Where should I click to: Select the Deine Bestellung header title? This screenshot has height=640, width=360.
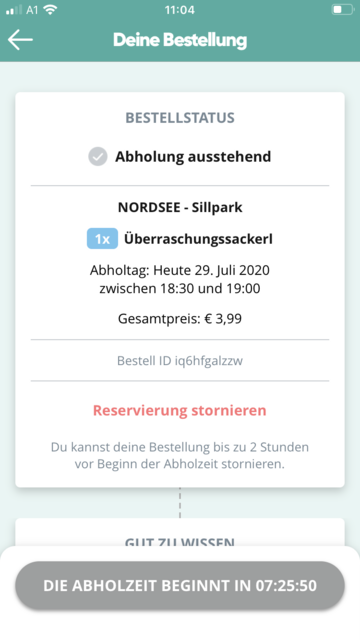[x=180, y=40]
